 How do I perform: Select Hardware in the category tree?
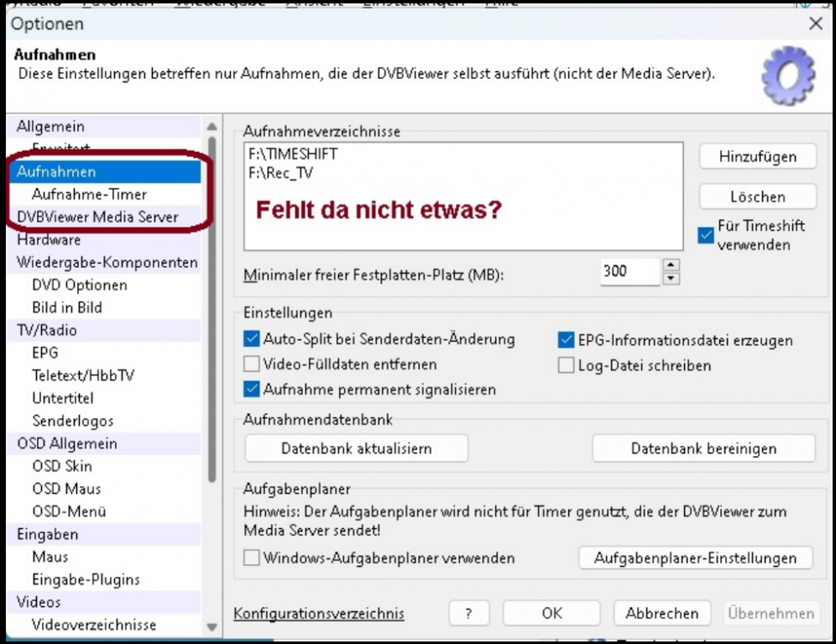click(49, 240)
